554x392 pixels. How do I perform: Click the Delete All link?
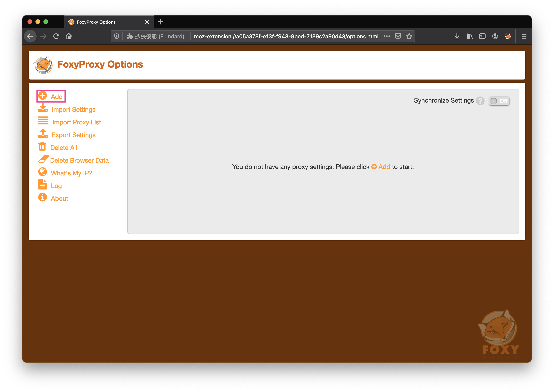[63, 148]
